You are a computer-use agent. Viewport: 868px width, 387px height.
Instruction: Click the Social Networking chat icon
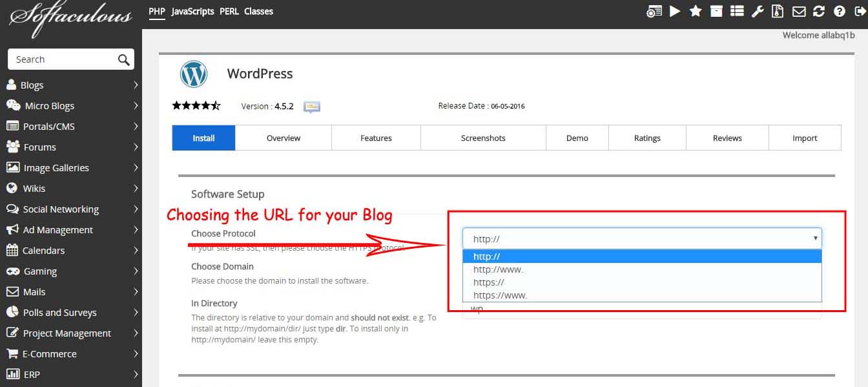click(12, 209)
